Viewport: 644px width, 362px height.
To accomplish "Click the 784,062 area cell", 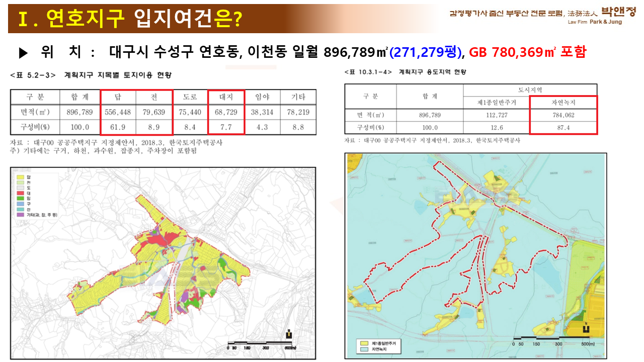I will (x=563, y=115).
